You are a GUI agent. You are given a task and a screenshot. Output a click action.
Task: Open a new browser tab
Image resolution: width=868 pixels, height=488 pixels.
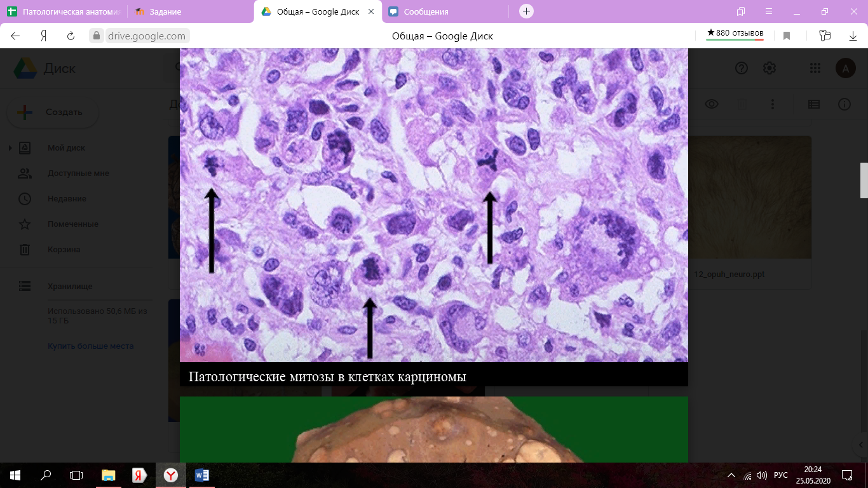click(526, 11)
